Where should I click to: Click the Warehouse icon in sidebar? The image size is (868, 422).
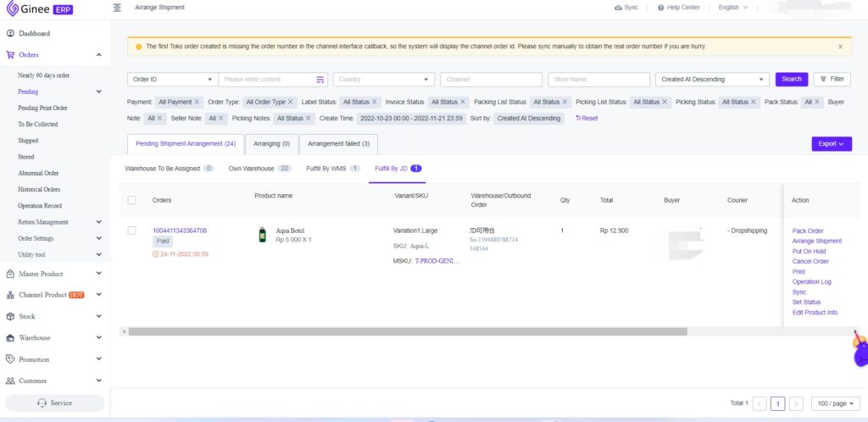coord(10,338)
